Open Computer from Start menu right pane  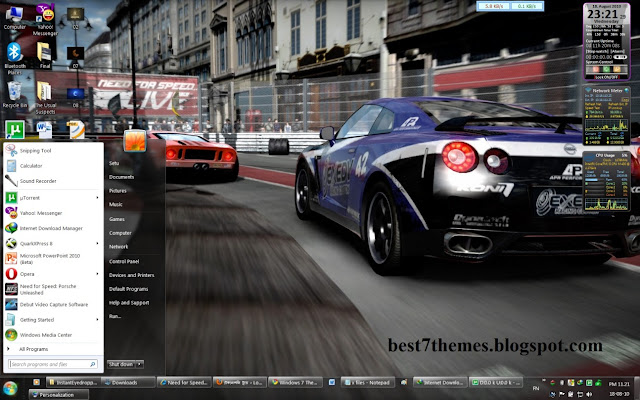[120, 233]
